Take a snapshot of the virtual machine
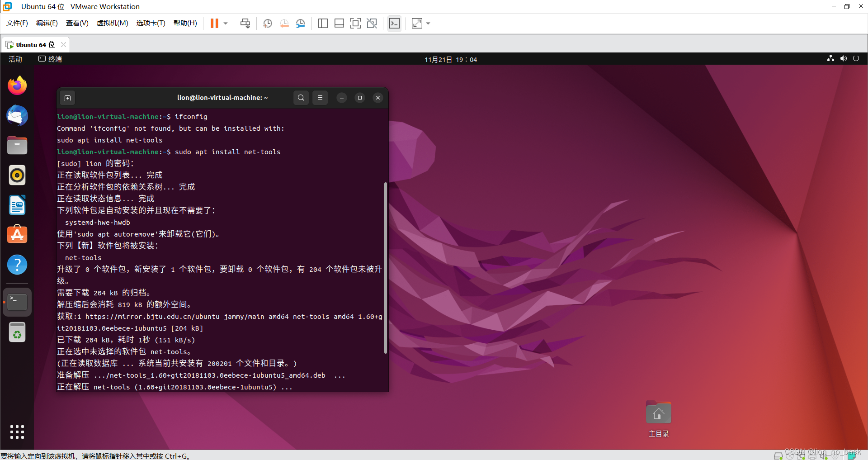Viewport: 868px width, 460px height. pyautogui.click(x=267, y=23)
